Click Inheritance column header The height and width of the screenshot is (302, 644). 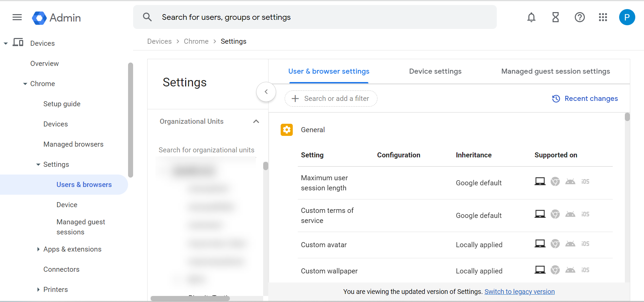(474, 155)
